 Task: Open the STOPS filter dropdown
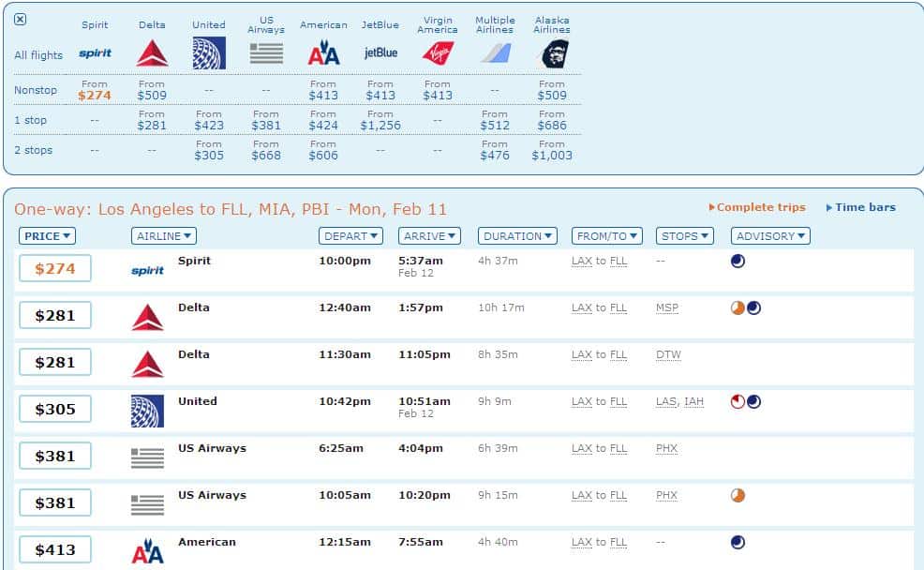685,235
